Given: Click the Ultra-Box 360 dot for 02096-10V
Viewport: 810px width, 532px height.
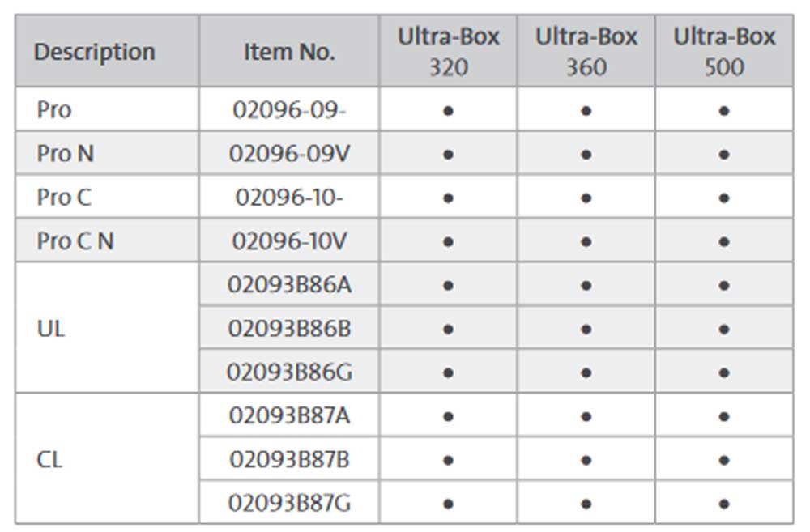Looking at the screenshot, I should [586, 241].
